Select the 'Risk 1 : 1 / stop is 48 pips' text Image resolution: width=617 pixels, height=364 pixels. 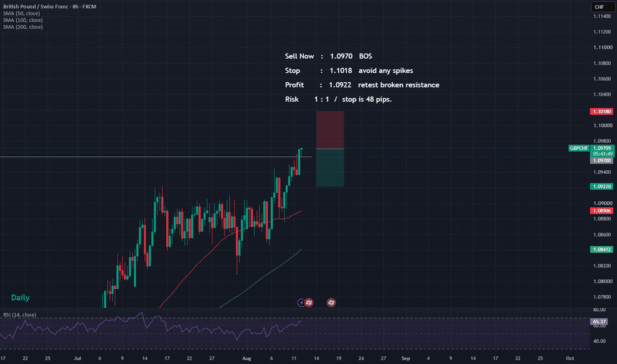pyautogui.click(x=338, y=99)
